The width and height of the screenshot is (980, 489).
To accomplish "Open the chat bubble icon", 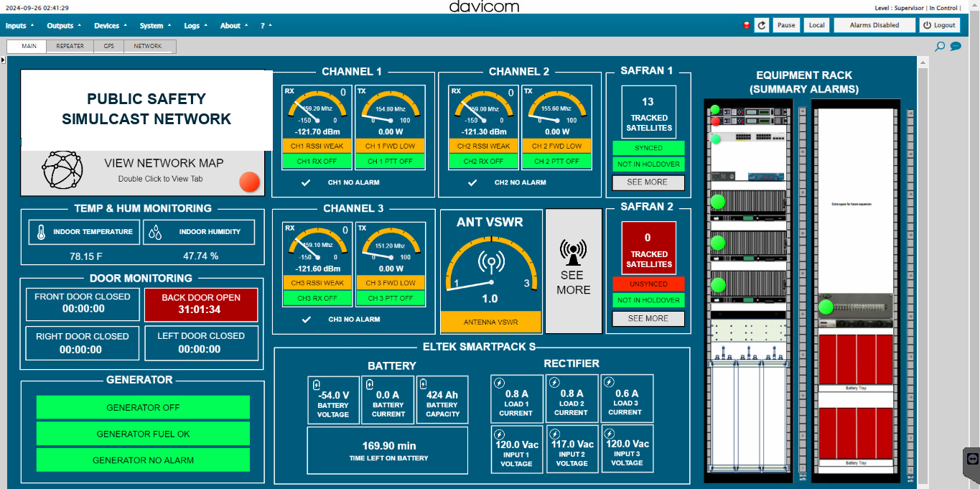I will click(x=956, y=46).
